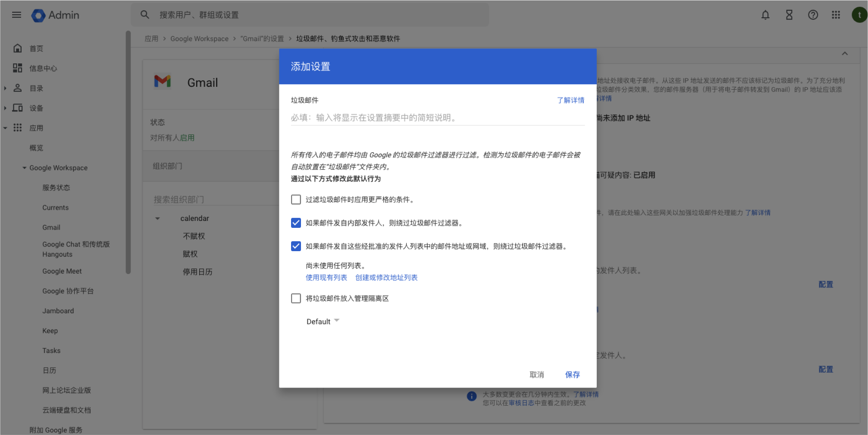Open the navigation hamburger menu
This screenshot has height=435, width=868.
[x=16, y=15]
